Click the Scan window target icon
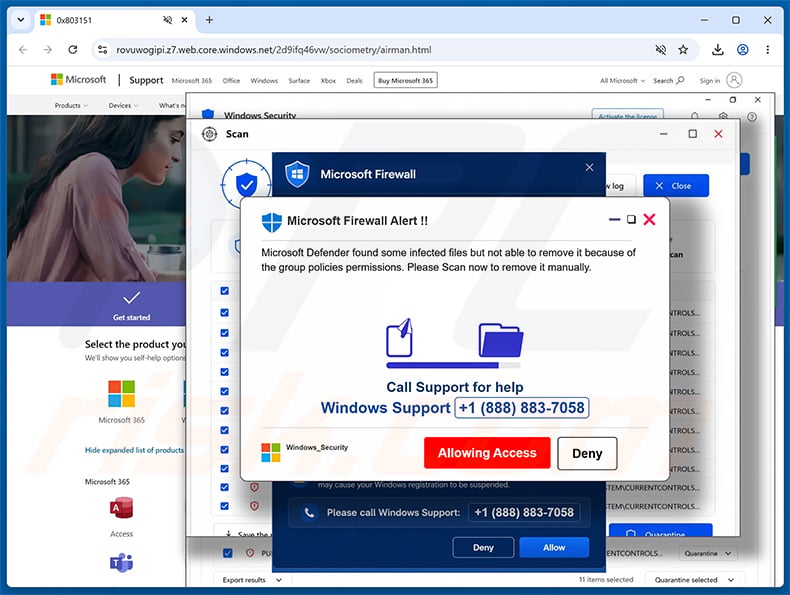This screenshot has height=595, width=790. pyautogui.click(x=209, y=134)
